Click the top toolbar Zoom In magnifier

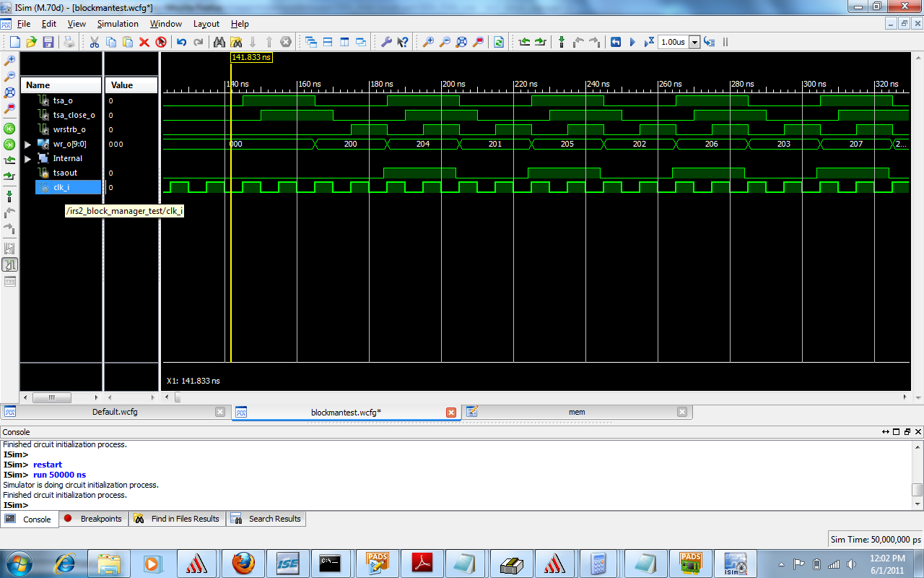point(428,42)
